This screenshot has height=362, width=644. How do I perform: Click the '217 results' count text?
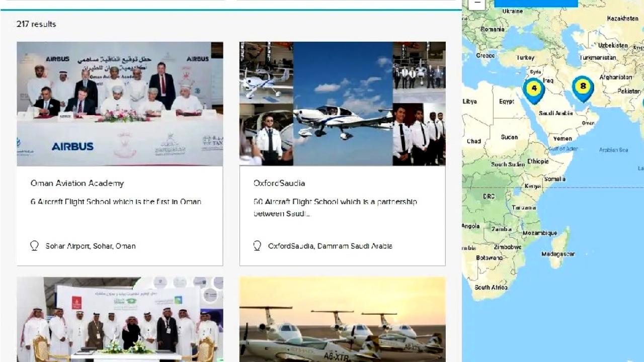(36, 24)
